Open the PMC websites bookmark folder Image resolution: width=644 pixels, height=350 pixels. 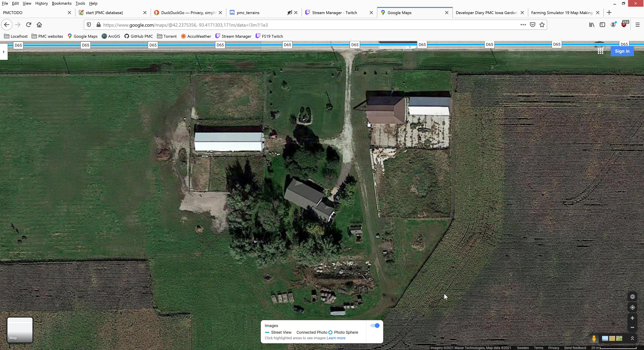(47, 36)
